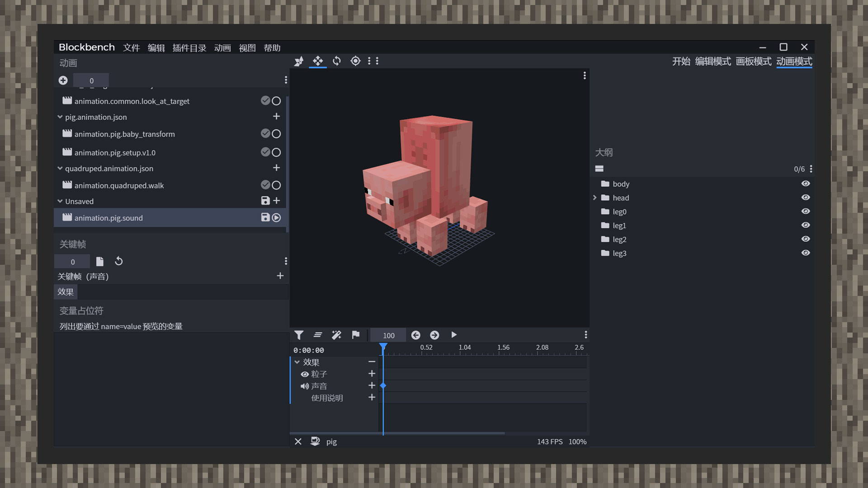Click the bone select tool icon
Image resolution: width=868 pixels, height=488 pixels.
299,61
